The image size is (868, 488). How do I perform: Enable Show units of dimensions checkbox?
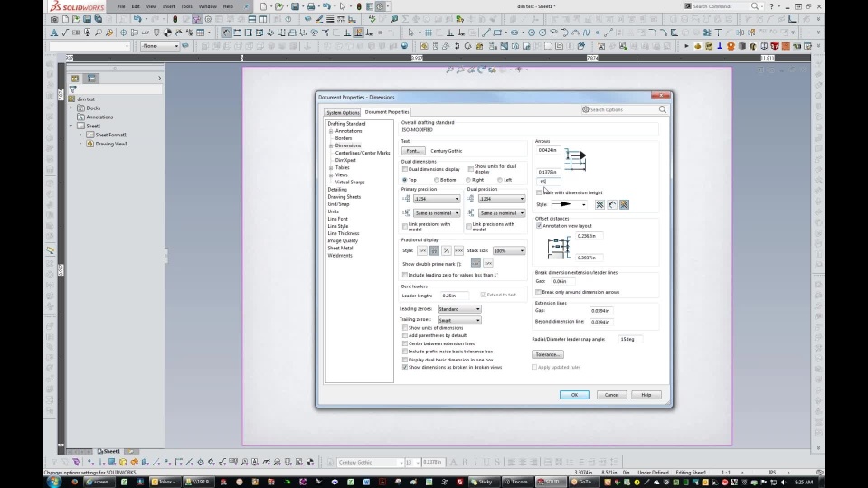(405, 328)
